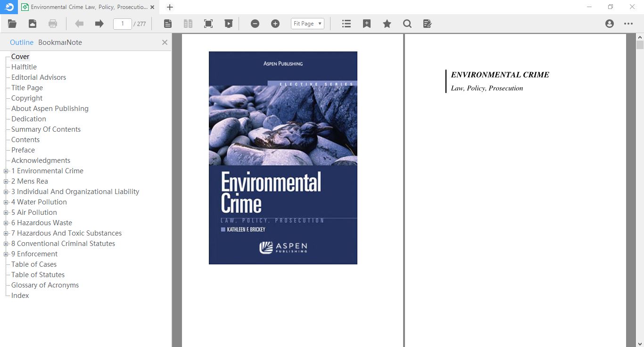644x347 pixels.
Task: Click the star favorites icon
Action: click(387, 24)
